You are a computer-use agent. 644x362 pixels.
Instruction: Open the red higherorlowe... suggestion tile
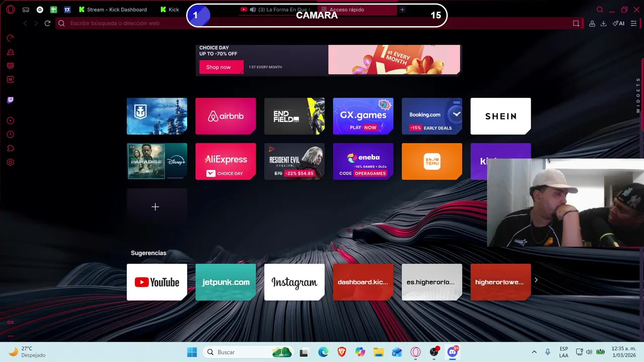(501, 282)
